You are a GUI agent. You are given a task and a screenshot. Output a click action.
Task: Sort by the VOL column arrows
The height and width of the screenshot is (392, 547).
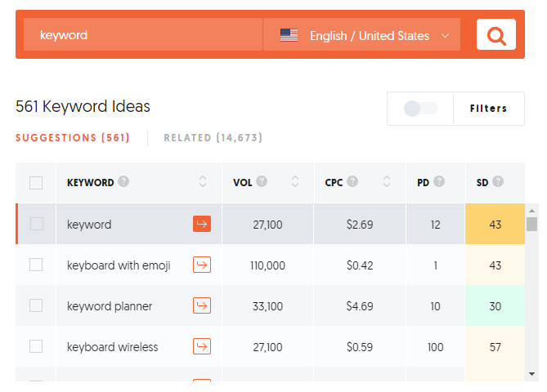pyautogui.click(x=295, y=181)
